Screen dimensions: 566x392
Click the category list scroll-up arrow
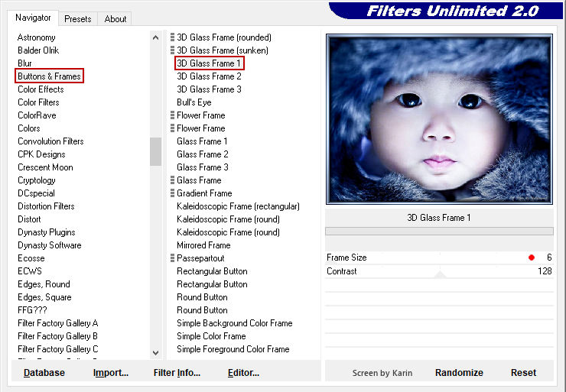click(156, 37)
